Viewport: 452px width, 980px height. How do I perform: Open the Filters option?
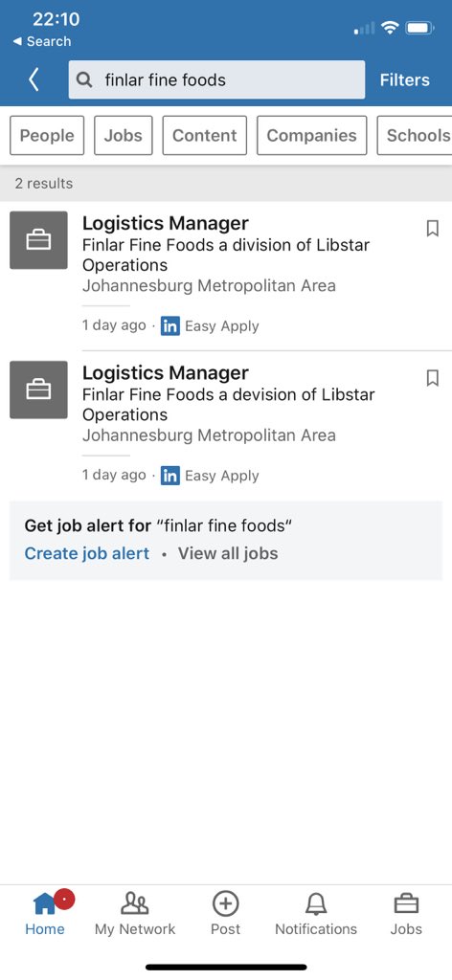(404, 80)
